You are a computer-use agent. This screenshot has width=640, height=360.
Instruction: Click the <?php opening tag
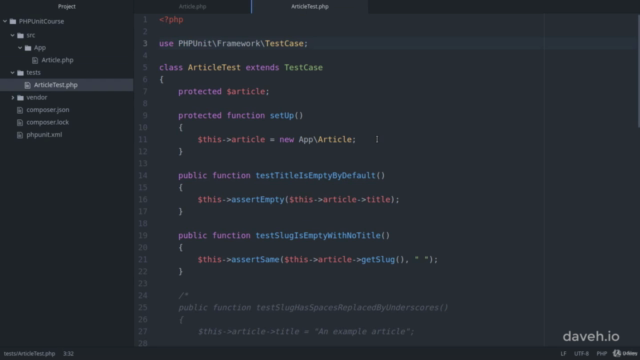[x=171, y=20]
